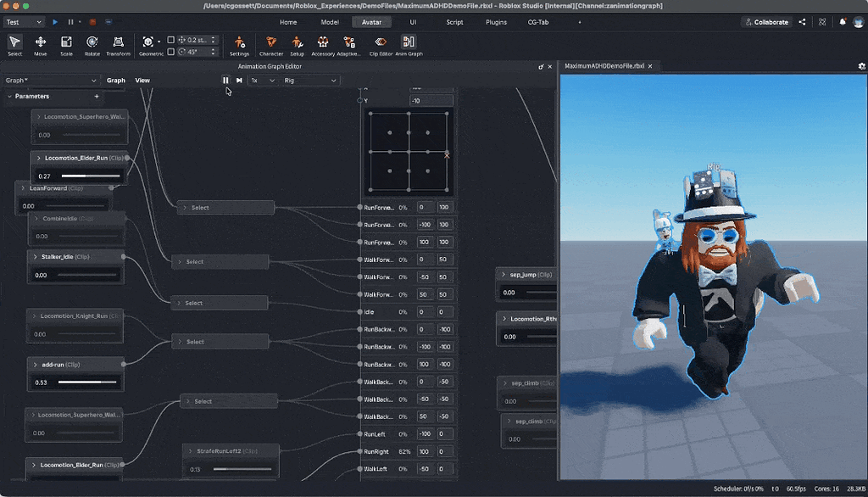
Task: Expand the Stalker_Idle clip node
Action: click(x=36, y=256)
